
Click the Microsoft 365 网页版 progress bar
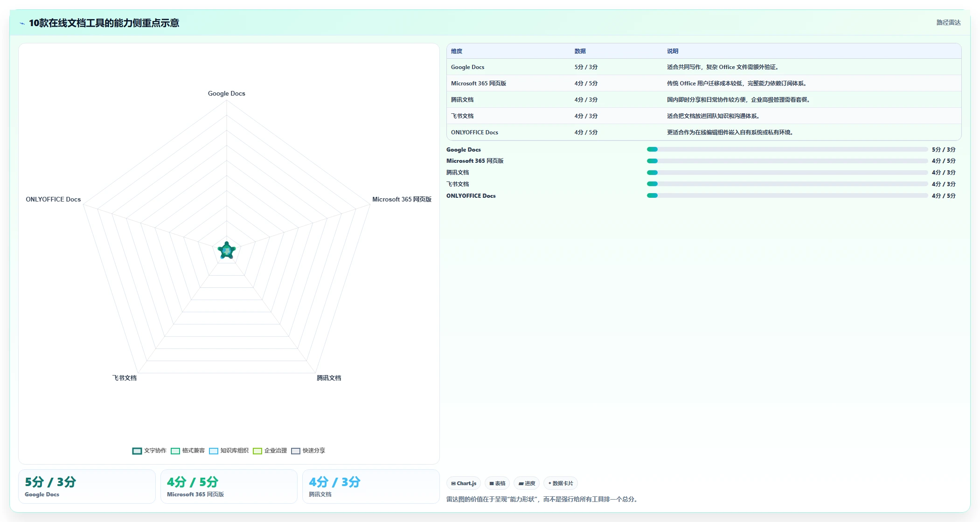[x=787, y=161]
